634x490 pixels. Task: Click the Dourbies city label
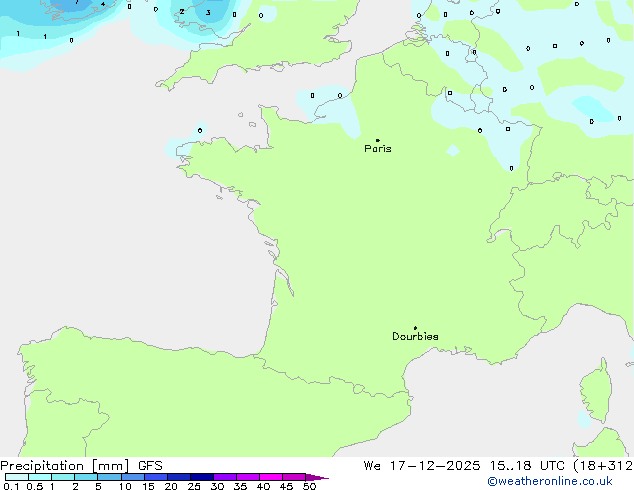coord(415,336)
